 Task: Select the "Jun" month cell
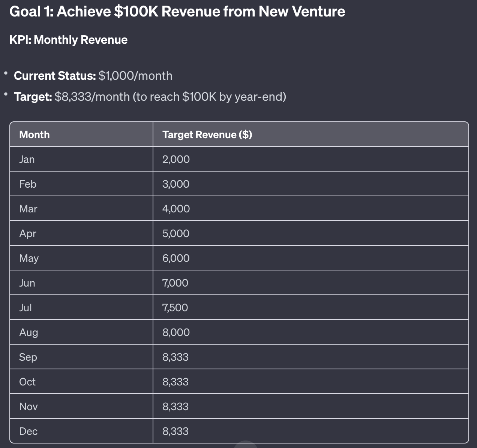(27, 283)
